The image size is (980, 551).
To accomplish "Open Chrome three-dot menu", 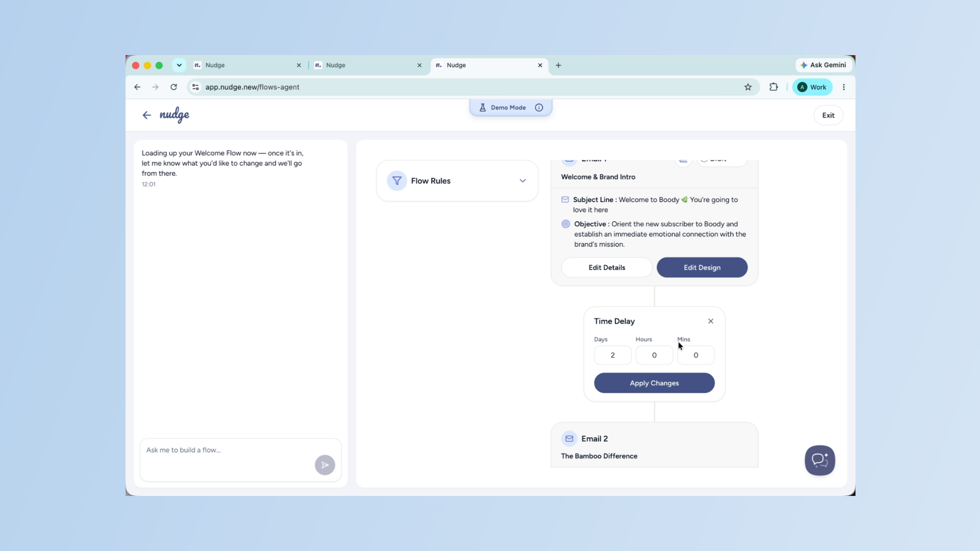I will coord(844,87).
